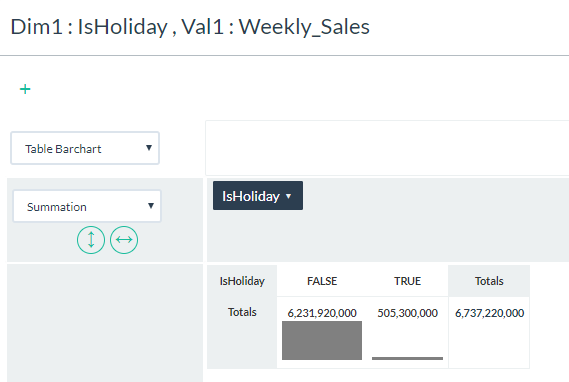Click the page title Dim1 : IsHoliday
Image resolution: width=569 pixels, height=382 pixels.
(x=89, y=27)
